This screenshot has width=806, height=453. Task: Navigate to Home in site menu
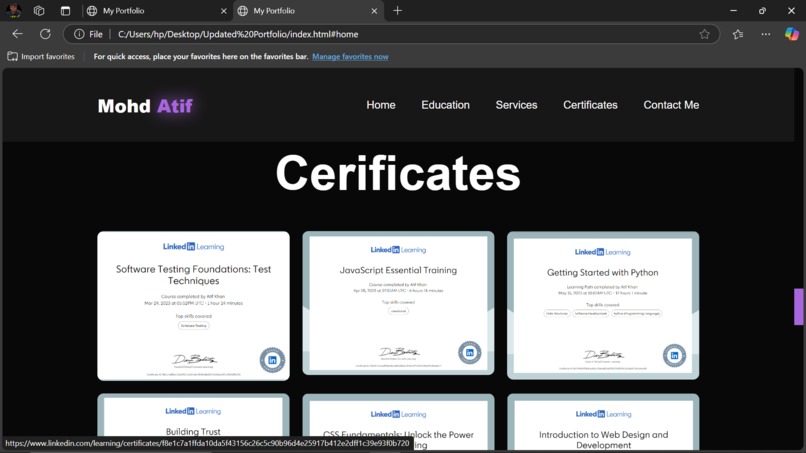(381, 105)
